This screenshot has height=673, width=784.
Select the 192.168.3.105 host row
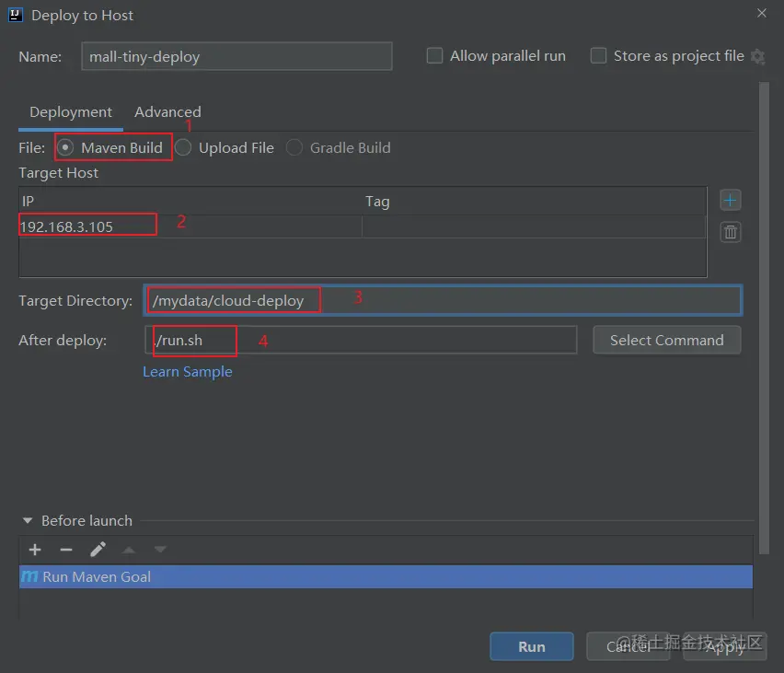pos(363,226)
